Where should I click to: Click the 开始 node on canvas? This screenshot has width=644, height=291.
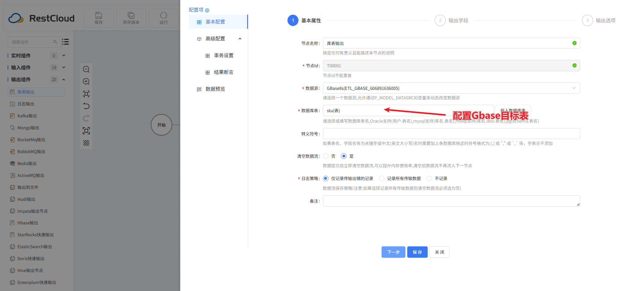pos(161,125)
